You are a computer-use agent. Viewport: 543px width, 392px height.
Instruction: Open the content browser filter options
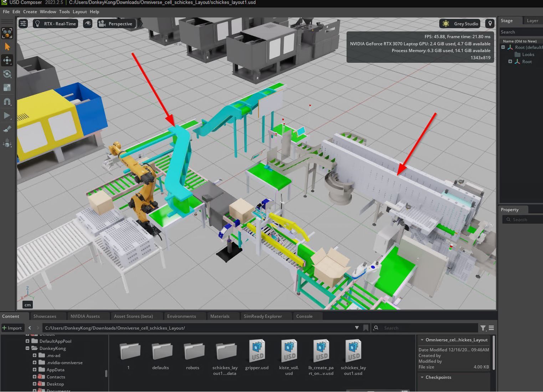tap(483, 328)
